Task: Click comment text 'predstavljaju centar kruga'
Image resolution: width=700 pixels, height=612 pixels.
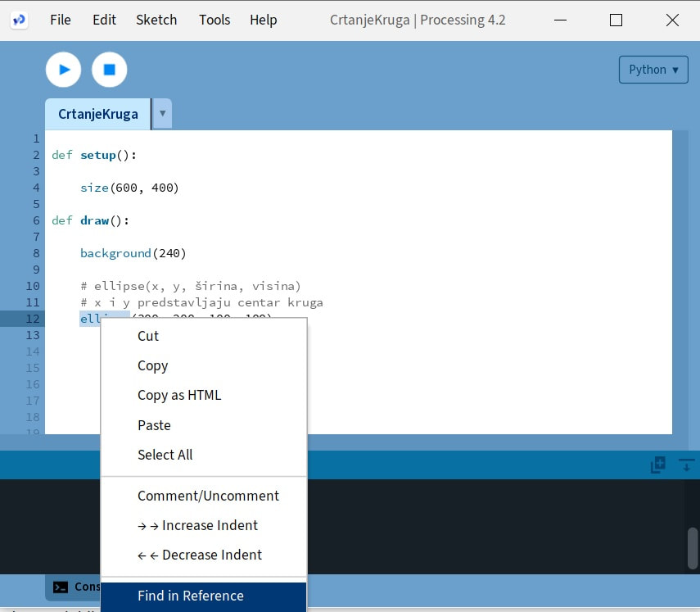Action: [230, 302]
